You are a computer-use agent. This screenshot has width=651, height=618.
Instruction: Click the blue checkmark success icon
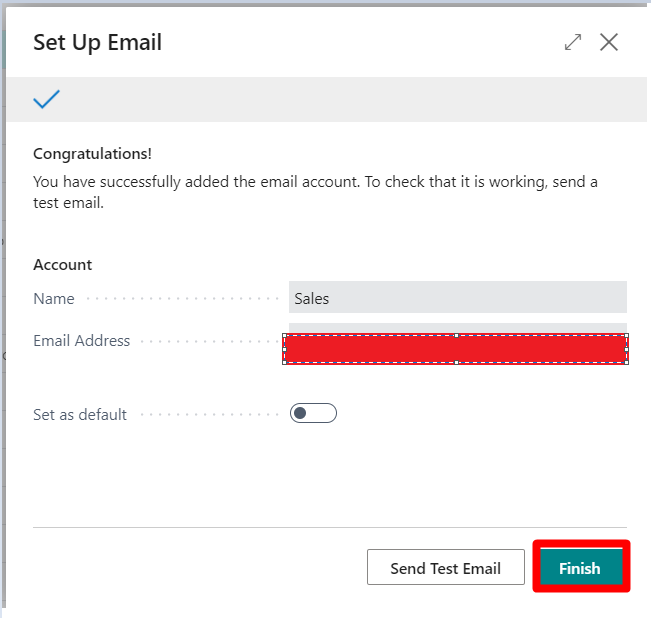click(x=46, y=99)
